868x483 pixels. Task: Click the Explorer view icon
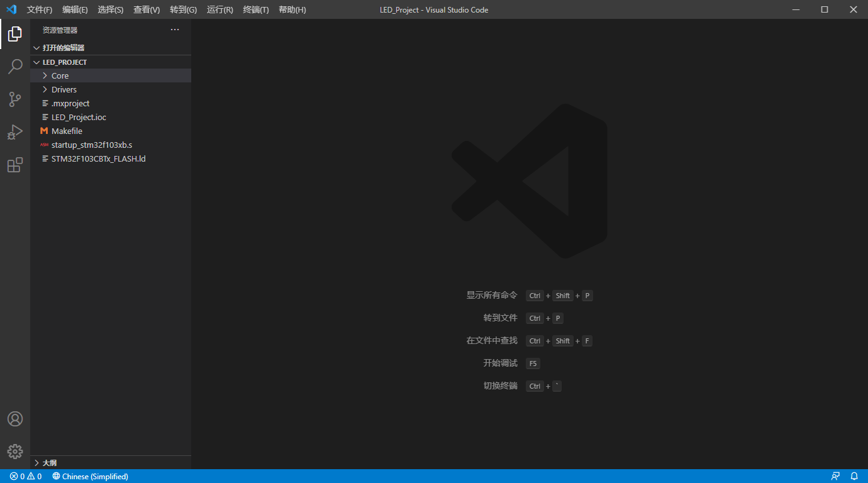pyautogui.click(x=14, y=34)
